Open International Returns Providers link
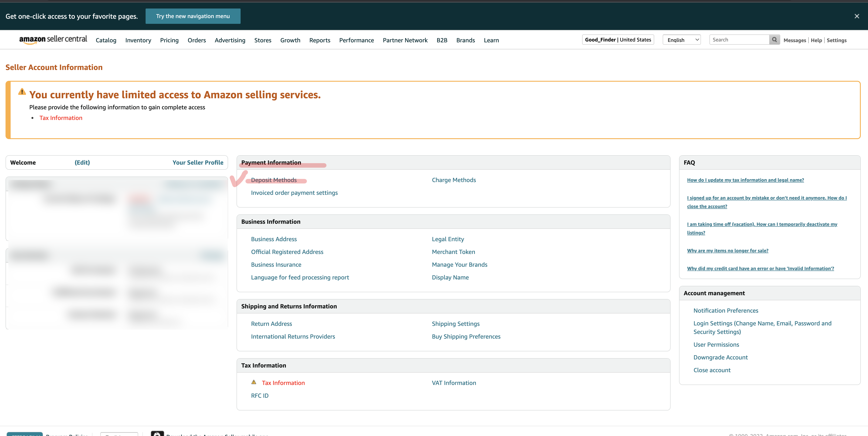868x436 pixels. point(293,336)
